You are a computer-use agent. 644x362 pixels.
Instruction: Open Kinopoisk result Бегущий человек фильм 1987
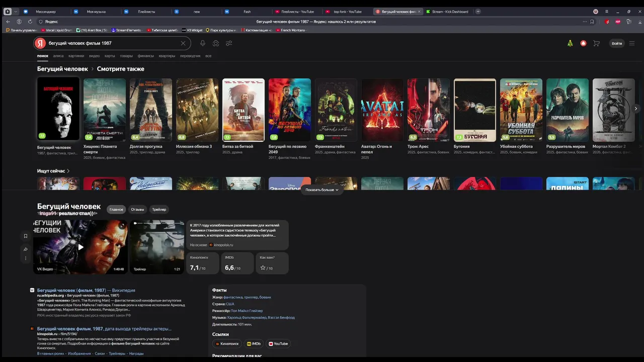pyautogui.click(x=104, y=328)
